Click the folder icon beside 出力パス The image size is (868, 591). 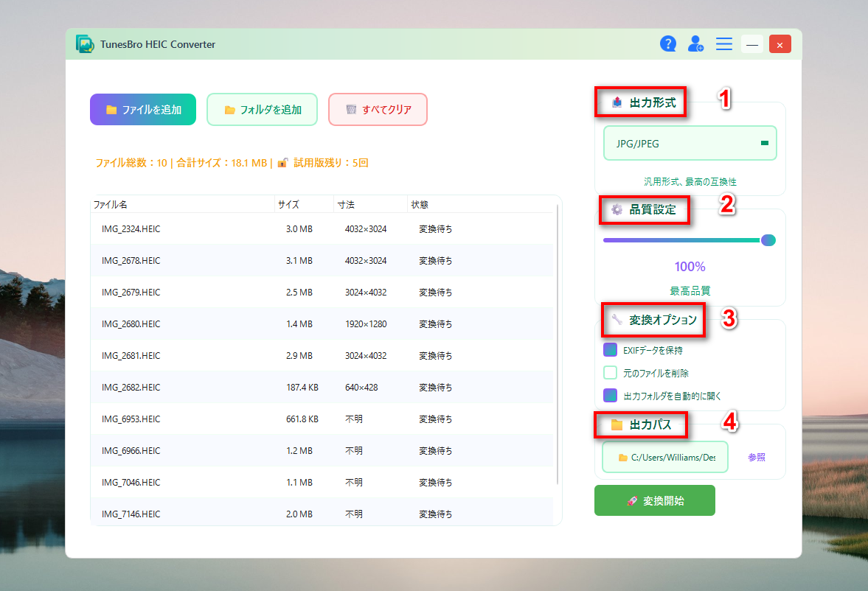[617, 424]
